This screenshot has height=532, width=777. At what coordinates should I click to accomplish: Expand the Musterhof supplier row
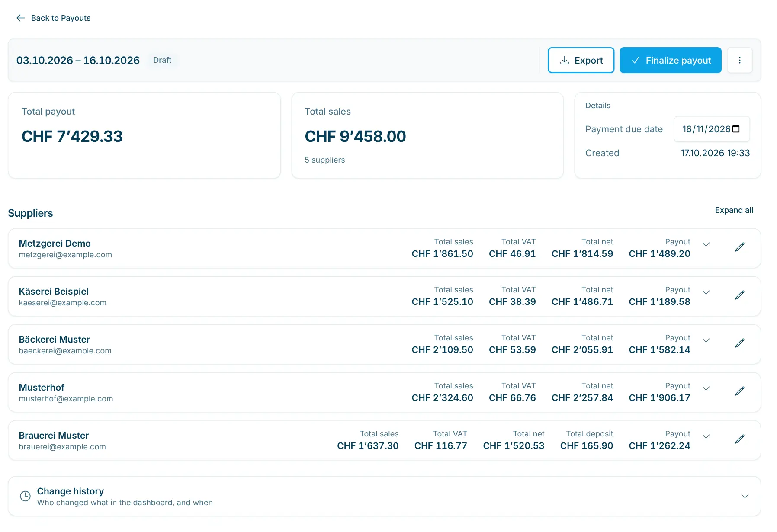point(706,388)
